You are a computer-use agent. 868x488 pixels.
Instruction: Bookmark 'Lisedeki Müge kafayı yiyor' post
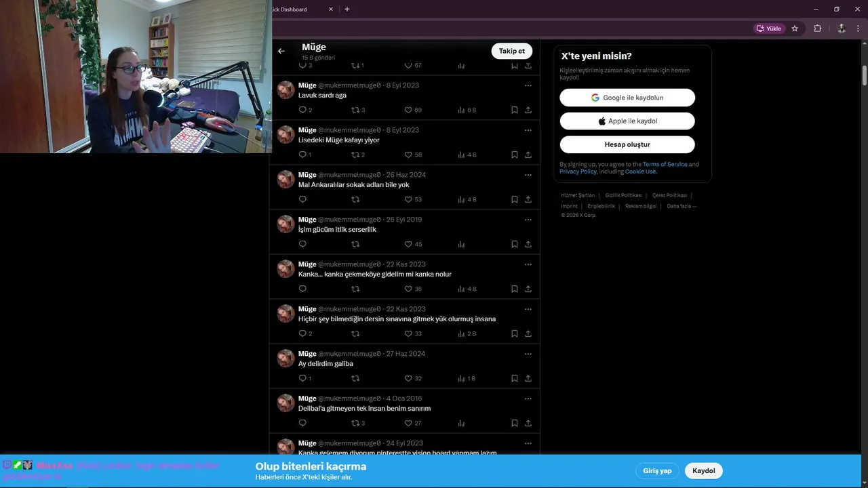(515, 155)
